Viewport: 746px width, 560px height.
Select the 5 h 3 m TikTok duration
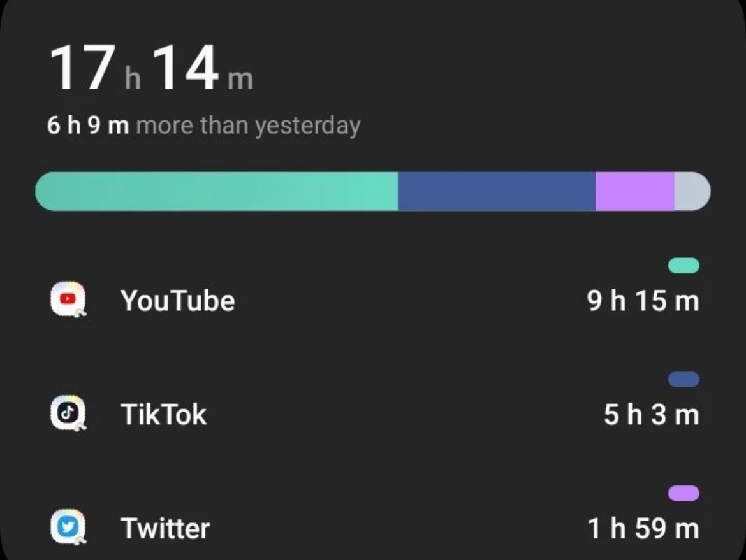[x=652, y=415]
